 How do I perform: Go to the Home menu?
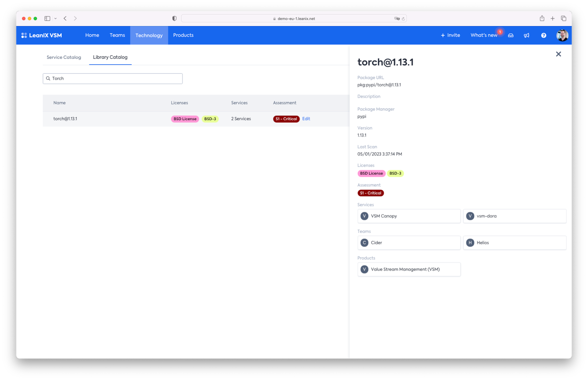[92, 35]
